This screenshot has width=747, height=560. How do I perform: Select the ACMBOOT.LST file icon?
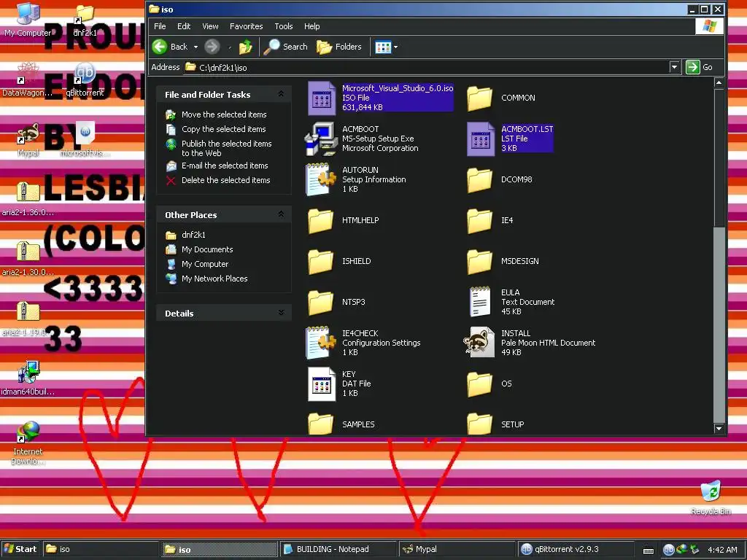(480, 139)
